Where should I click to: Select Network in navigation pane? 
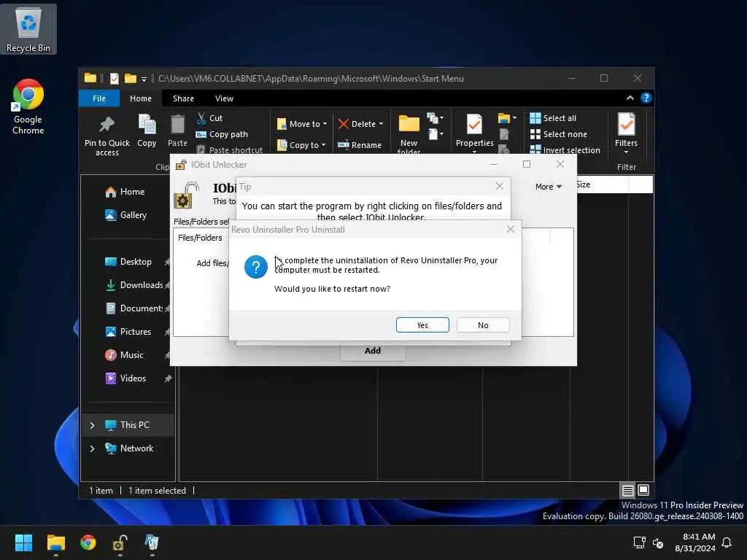(x=129, y=448)
